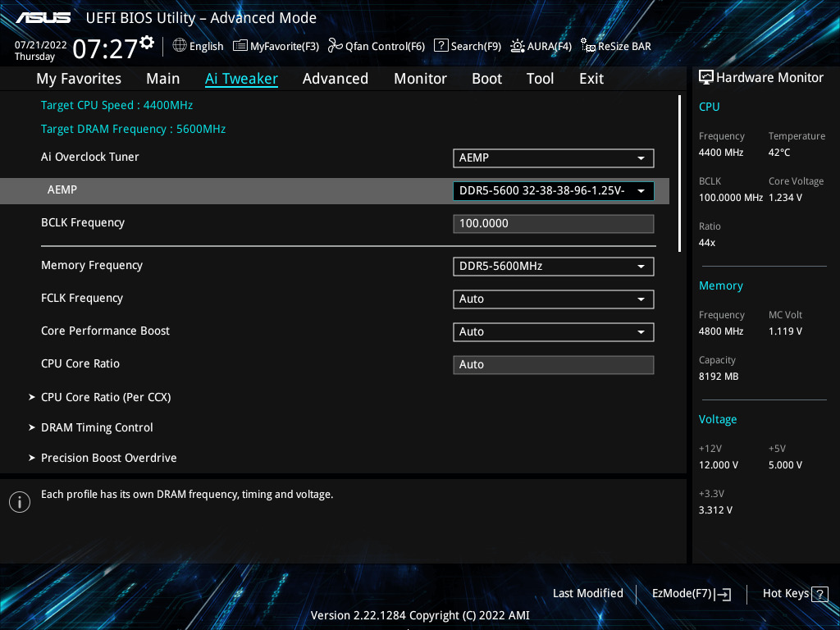This screenshot has height=630, width=840.
Task: Open Qfan Control(F6)
Action: (377, 46)
